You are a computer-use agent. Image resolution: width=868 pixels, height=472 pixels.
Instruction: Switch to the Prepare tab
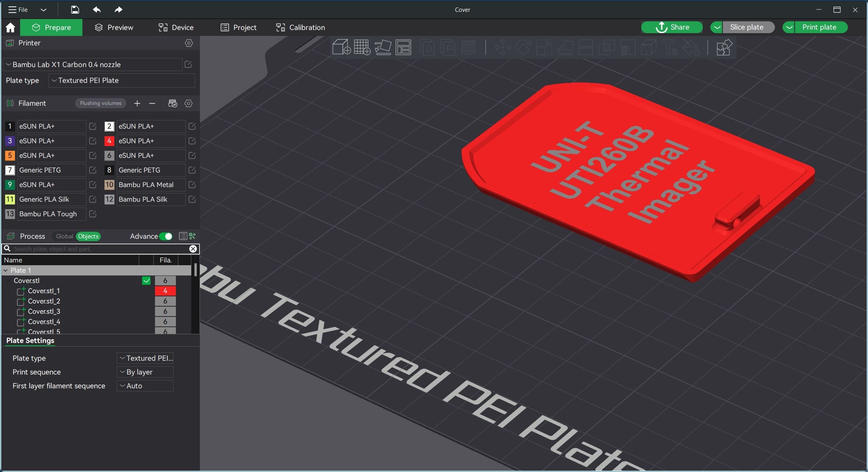(51, 27)
